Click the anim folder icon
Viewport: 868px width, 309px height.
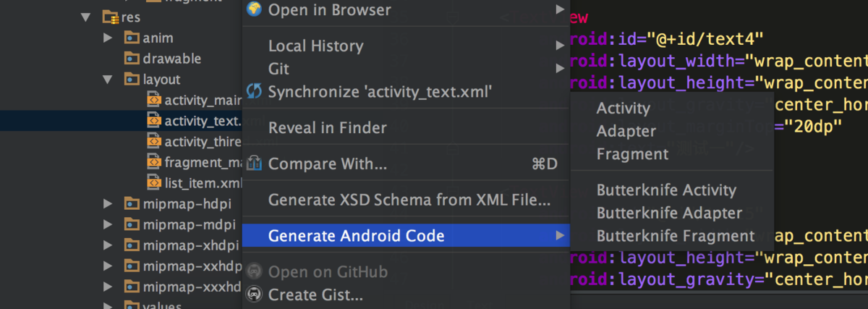coord(131,38)
